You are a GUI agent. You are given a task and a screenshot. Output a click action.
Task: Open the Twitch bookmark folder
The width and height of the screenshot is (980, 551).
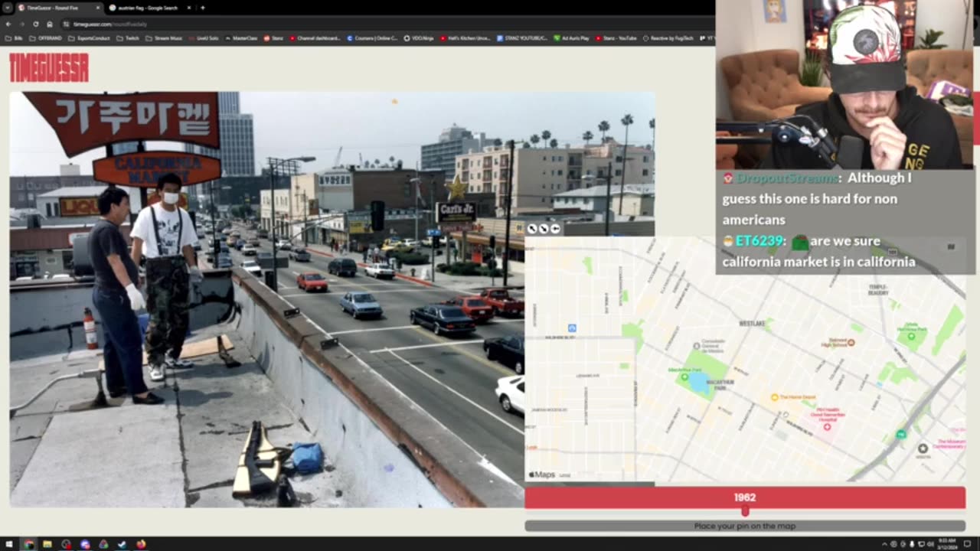click(x=129, y=37)
